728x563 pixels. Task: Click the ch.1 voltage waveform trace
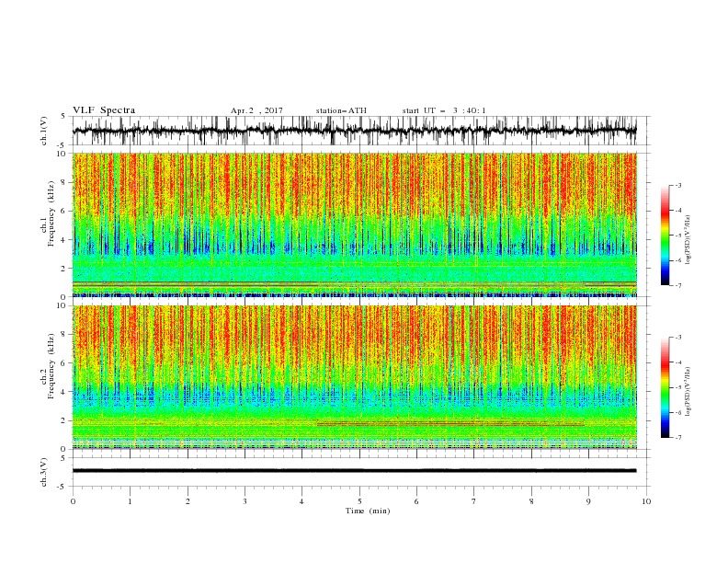tap(354, 131)
